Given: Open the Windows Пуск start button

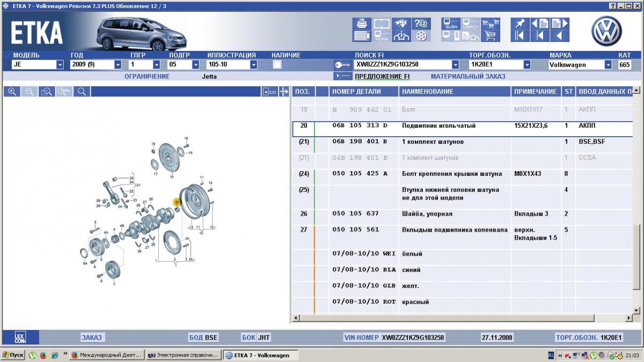Looking at the screenshot, I should click(x=13, y=355).
